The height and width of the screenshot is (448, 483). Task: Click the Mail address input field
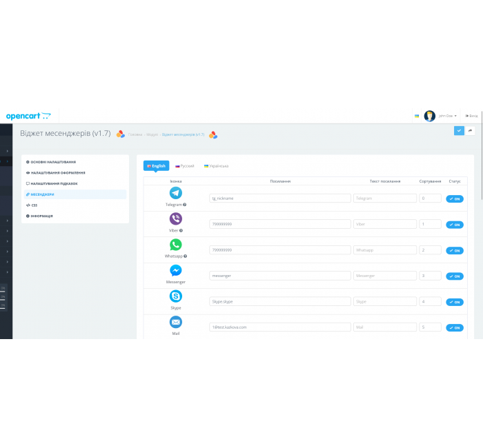280,327
